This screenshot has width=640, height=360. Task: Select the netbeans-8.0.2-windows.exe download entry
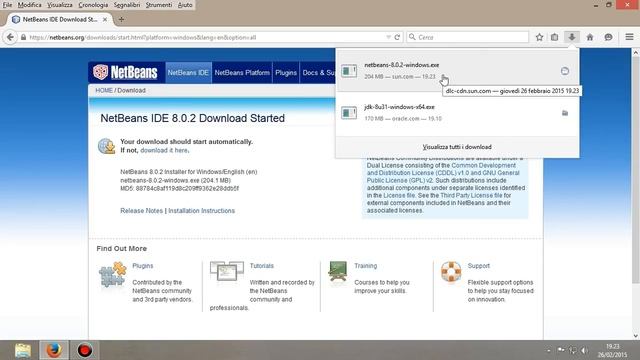point(457,71)
